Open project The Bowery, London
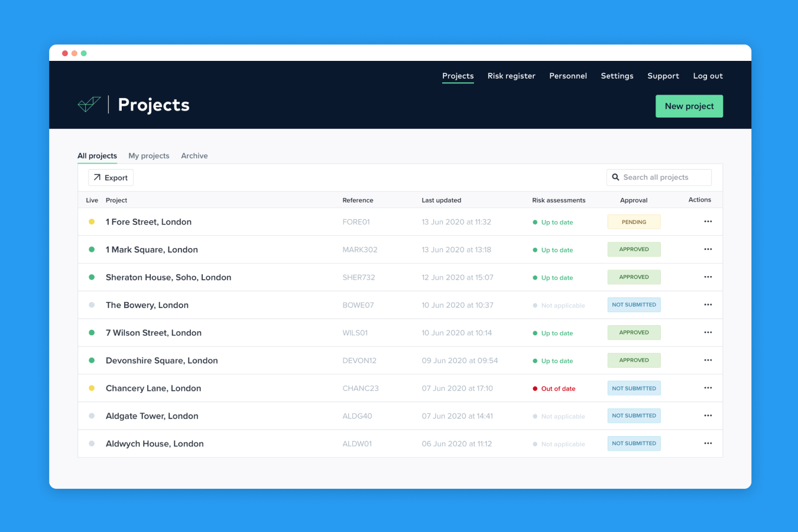Viewport: 798px width, 532px height. point(147,305)
